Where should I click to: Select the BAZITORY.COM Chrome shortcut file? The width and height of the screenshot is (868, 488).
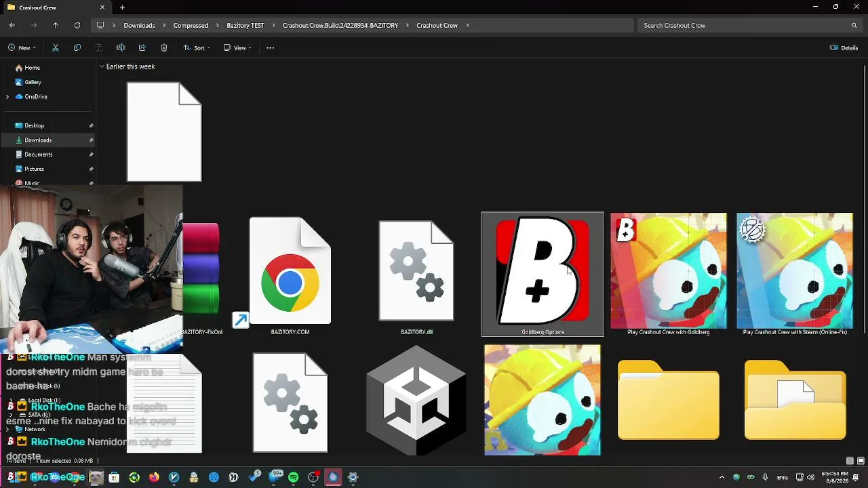coord(290,276)
